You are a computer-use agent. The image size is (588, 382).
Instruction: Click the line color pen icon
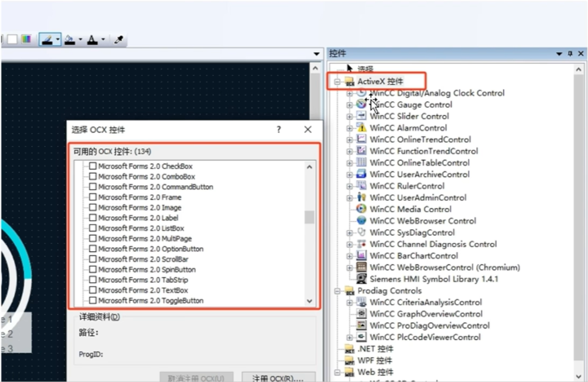pos(48,40)
